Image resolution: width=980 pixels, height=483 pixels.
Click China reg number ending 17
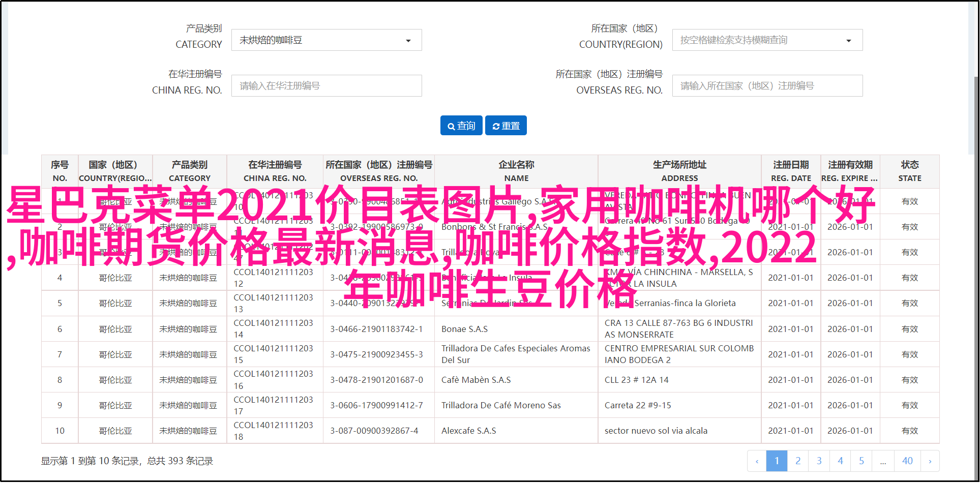click(x=273, y=405)
